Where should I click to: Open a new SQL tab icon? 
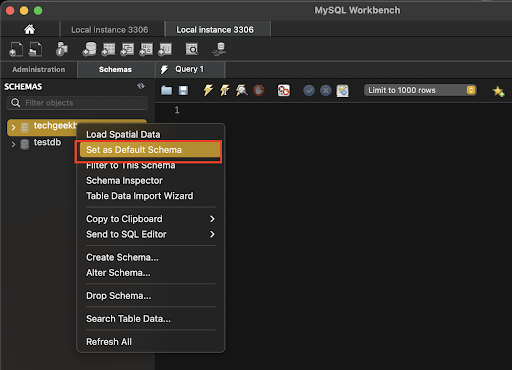(x=16, y=49)
